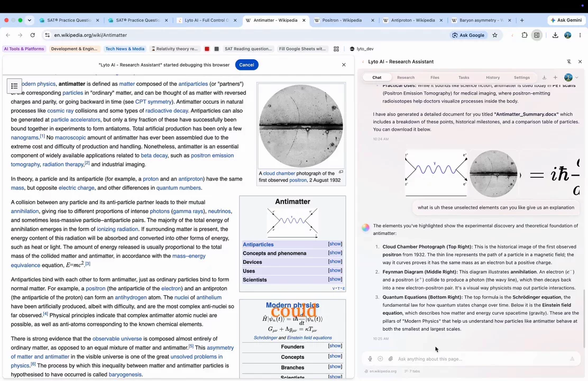Expand the Antimatter box's Scientists row
The height and width of the screenshot is (381, 588).
(x=335, y=279)
